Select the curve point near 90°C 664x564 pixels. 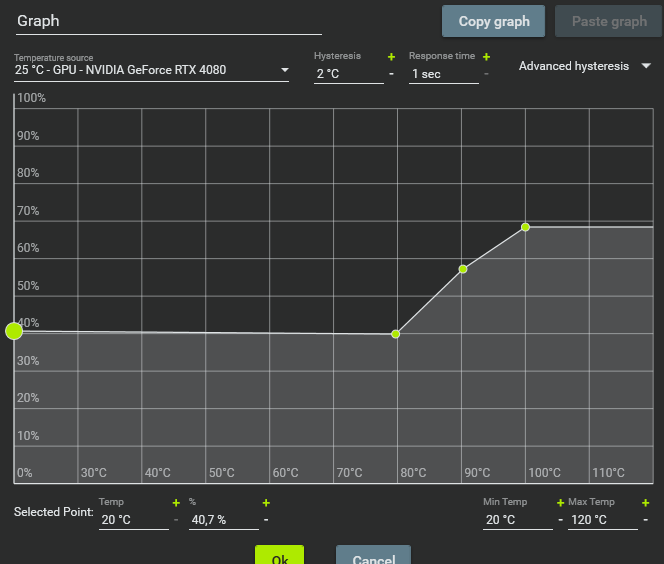463,269
